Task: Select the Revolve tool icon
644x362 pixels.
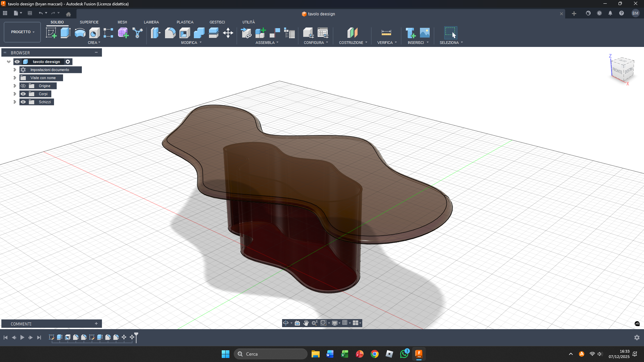Action: click(x=80, y=33)
